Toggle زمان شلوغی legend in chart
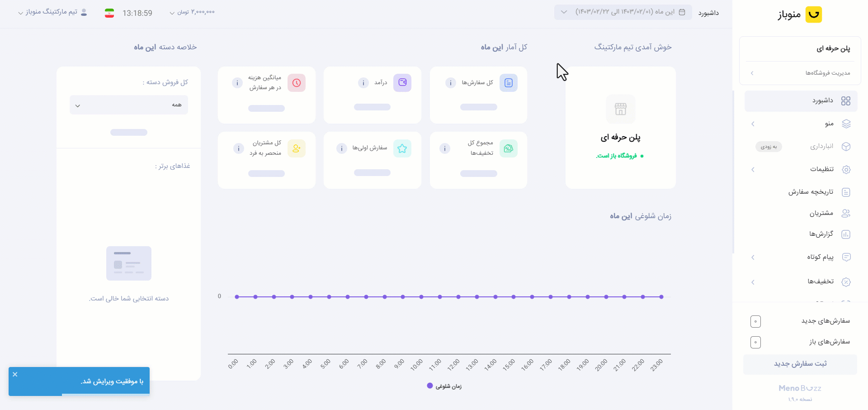The image size is (868, 410). click(x=444, y=386)
